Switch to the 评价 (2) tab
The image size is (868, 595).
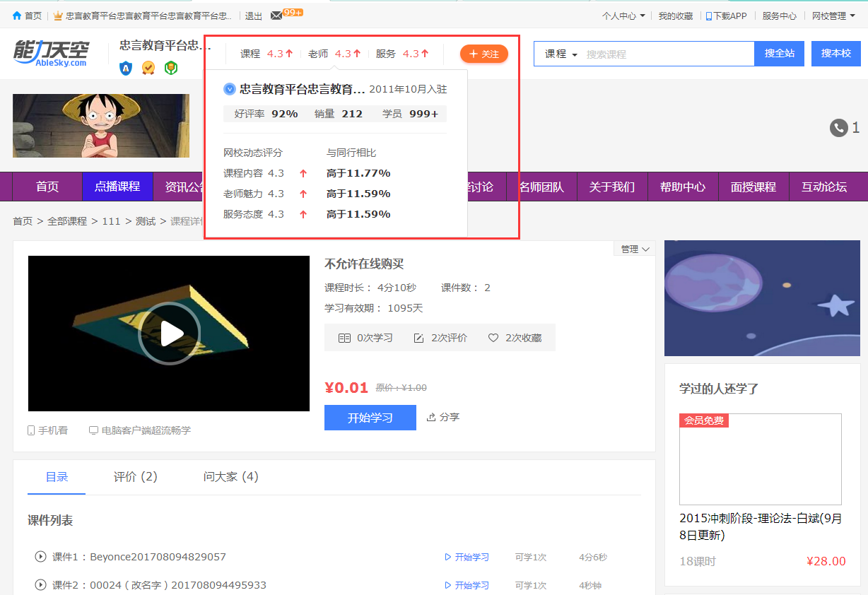click(135, 477)
